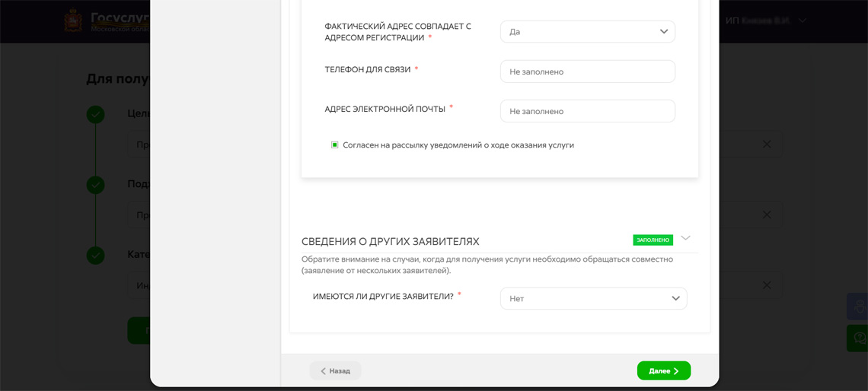This screenshot has width=868, height=391.
Task: Click the green Далее button
Action: tap(664, 370)
